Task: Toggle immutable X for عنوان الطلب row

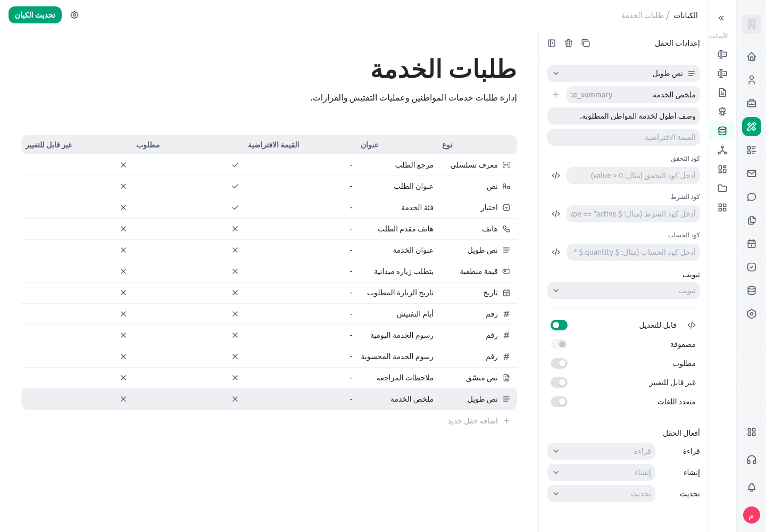Action: pyautogui.click(x=123, y=186)
